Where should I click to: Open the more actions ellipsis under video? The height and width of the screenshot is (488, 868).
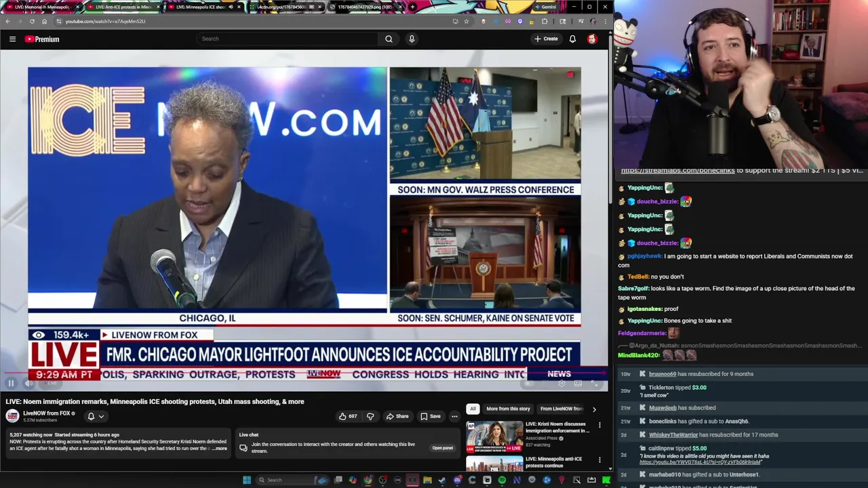(x=454, y=416)
